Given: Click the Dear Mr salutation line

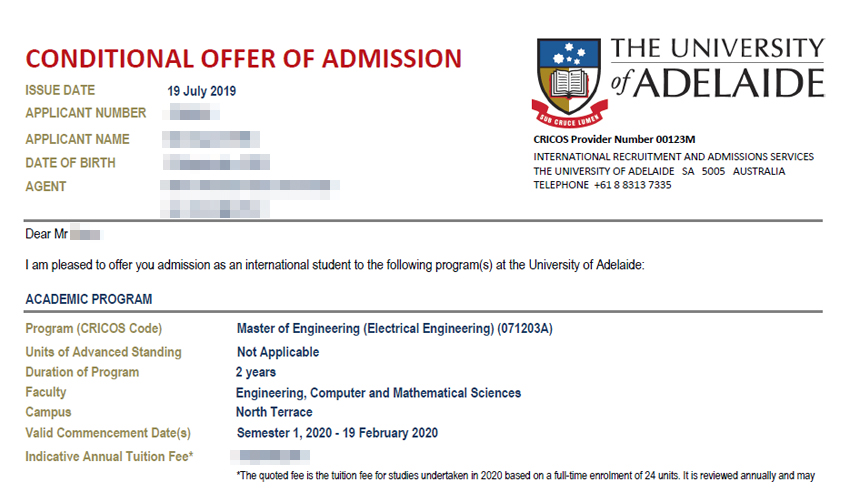Looking at the screenshot, I should click(63, 234).
